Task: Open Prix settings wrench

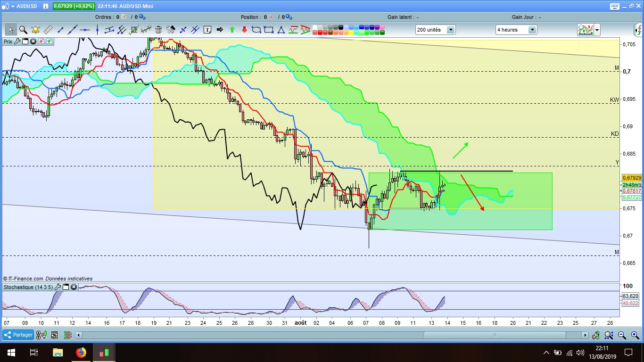Action: (17, 41)
